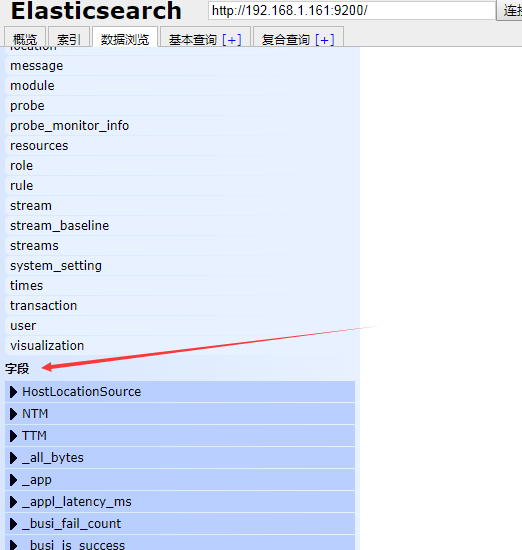This screenshot has height=550, width=522.
Task: Expand the _app field
Action: tap(180, 479)
